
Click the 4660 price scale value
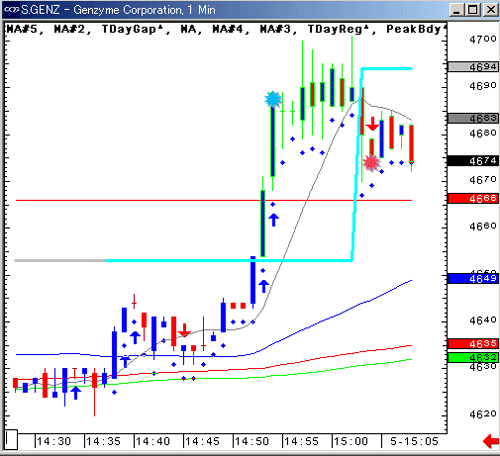click(483, 226)
